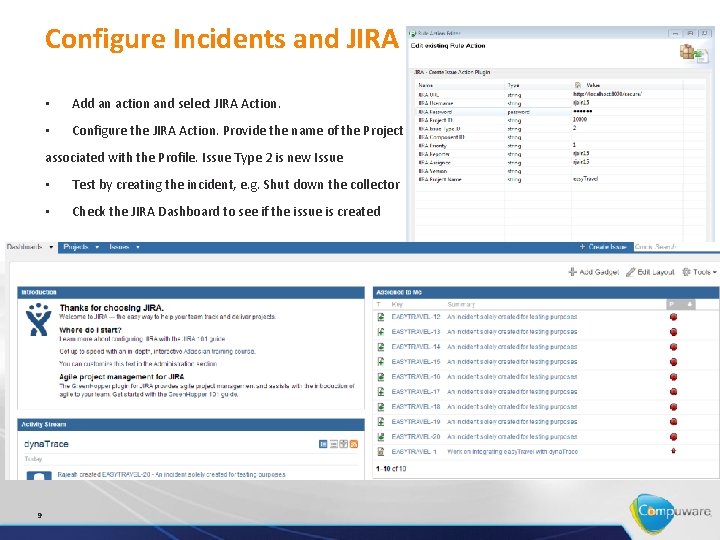Select list view icon in Activity Stream
720x540 pixels.
[x=334, y=444]
